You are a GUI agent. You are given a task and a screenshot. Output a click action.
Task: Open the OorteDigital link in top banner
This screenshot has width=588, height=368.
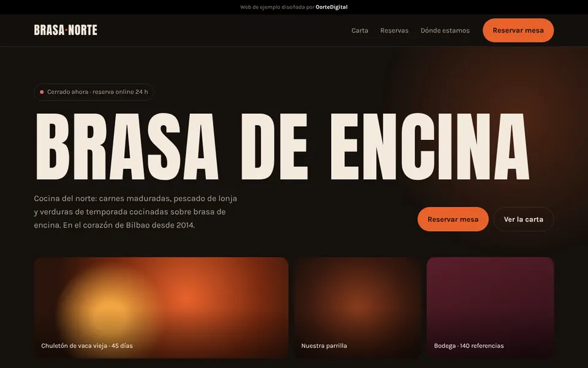(331, 7)
